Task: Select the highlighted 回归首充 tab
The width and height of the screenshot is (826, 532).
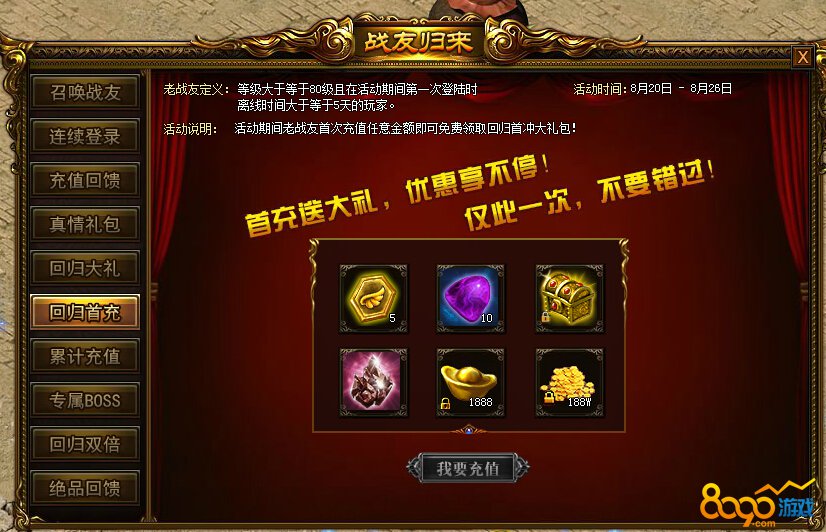Action: pos(85,312)
